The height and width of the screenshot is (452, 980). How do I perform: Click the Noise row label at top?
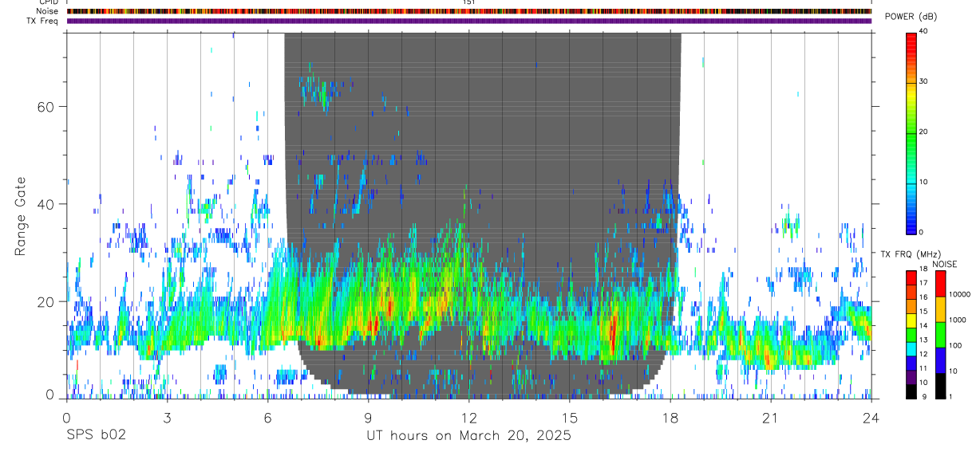click(x=48, y=11)
